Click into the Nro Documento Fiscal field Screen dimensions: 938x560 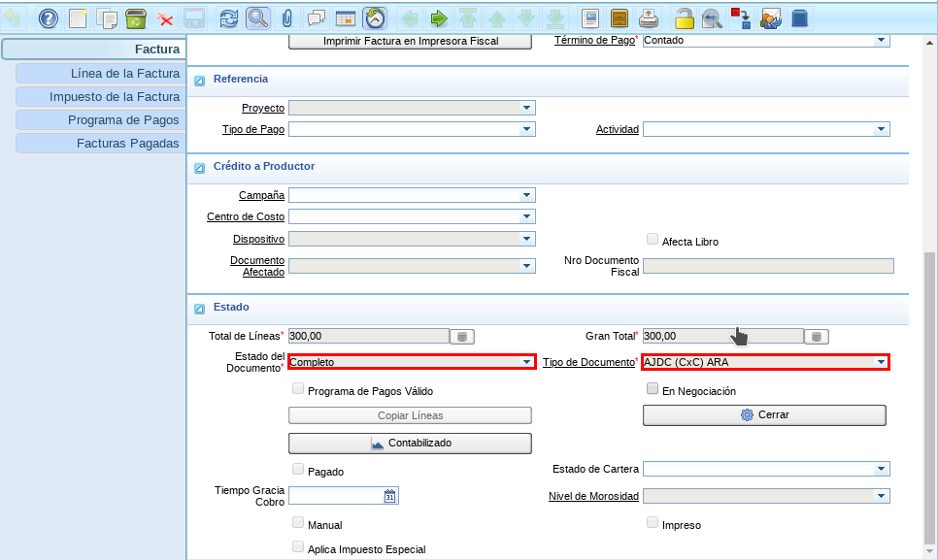pyautogui.click(x=768, y=266)
